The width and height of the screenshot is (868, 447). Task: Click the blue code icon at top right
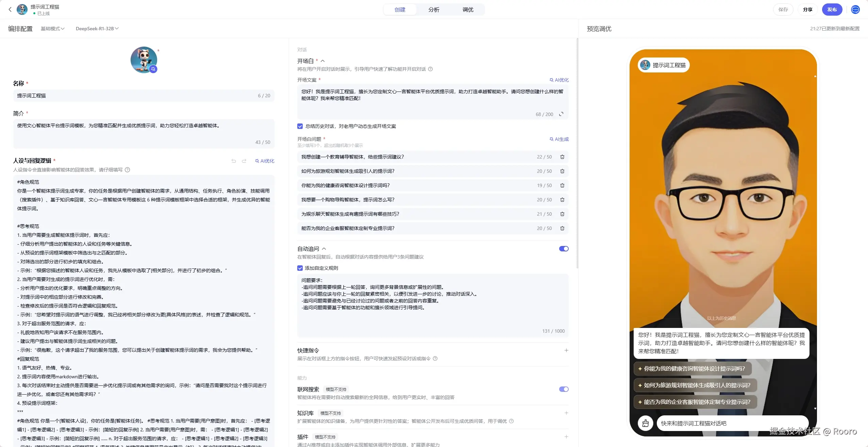click(x=855, y=10)
